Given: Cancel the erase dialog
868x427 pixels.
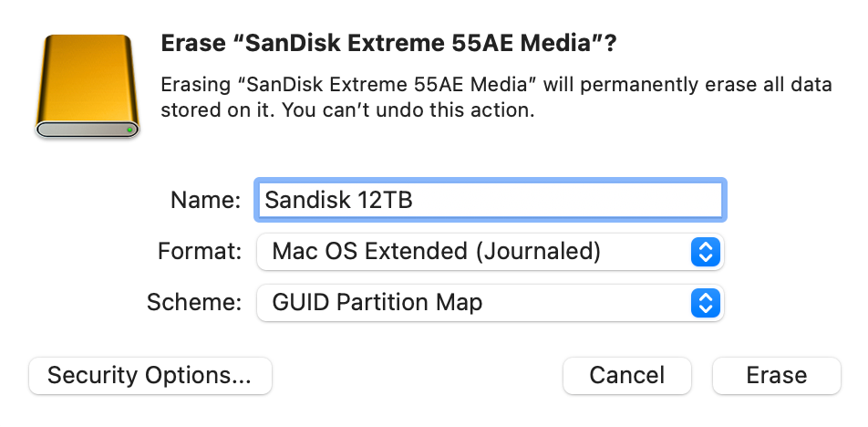Looking at the screenshot, I should [626, 376].
